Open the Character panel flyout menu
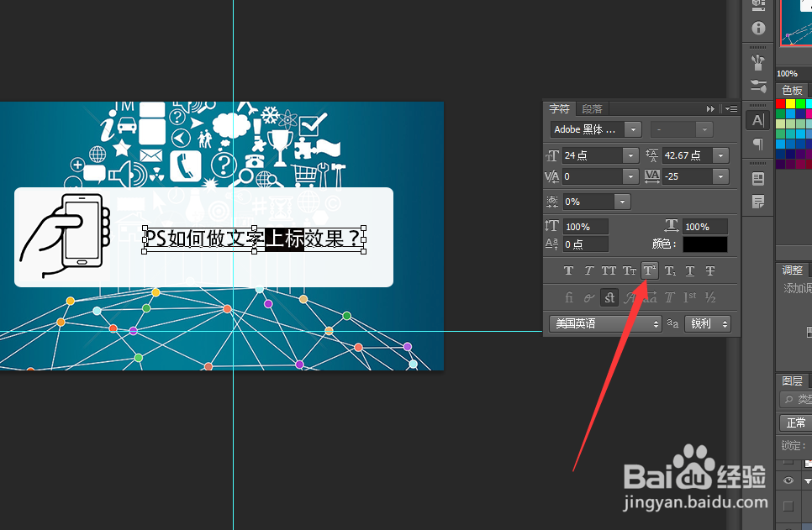The image size is (812, 530). [730, 108]
